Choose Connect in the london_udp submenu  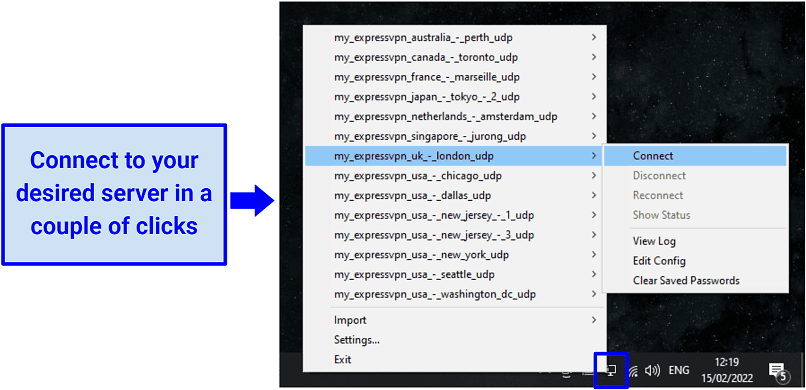point(695,156)
